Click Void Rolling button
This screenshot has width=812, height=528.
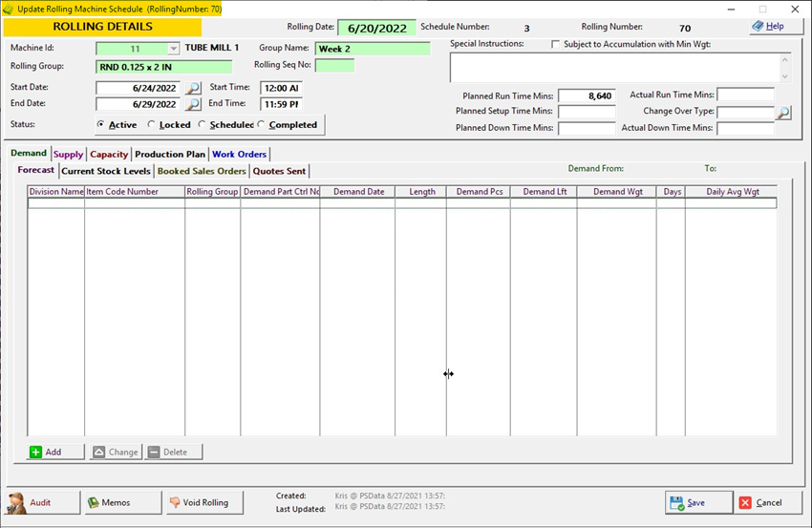pos(200,502)
